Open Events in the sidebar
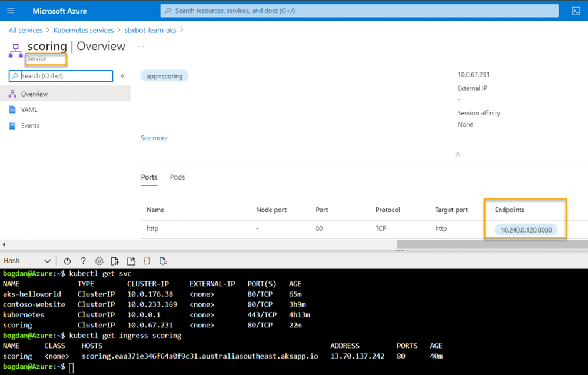 click(x=30, y=125)
